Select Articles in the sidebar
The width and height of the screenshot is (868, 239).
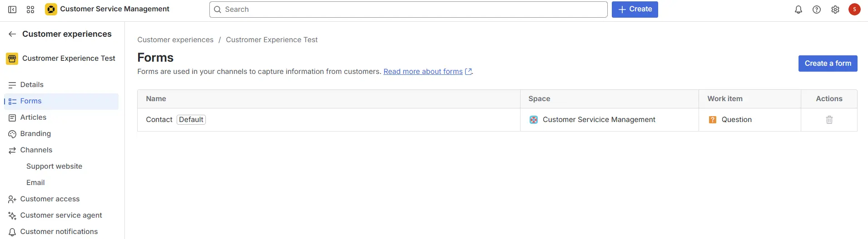click(x=33, y=117)
